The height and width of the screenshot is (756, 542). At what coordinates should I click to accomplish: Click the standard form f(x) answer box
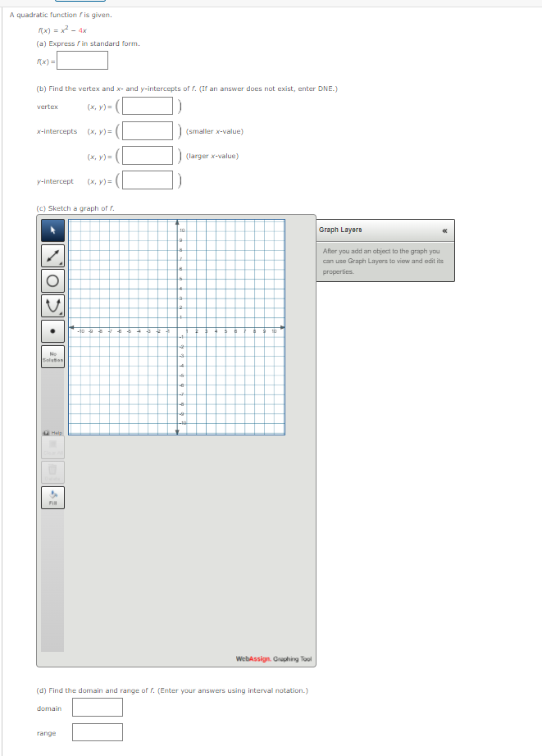pyautogui.click(x=82, y=61)
